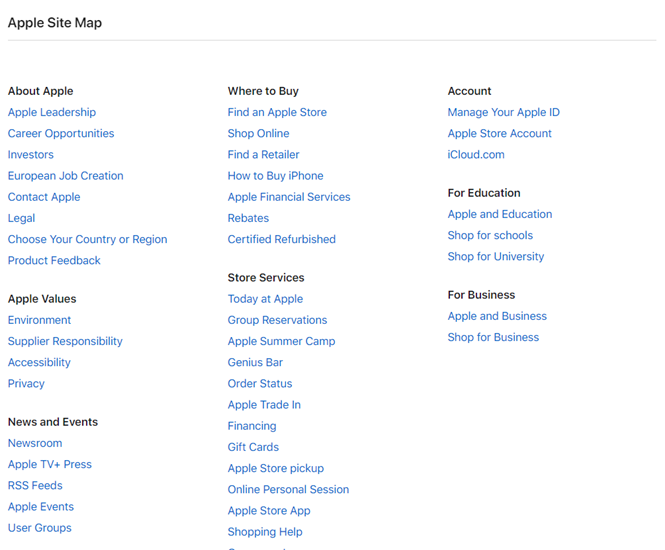Select the RSS Feeds link

tap(35, 486)
